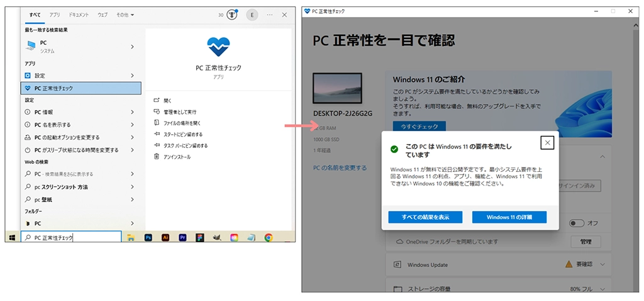Open the pink gradient app on the taskbar
Screen dimensions: 644x301
(234, 237)
